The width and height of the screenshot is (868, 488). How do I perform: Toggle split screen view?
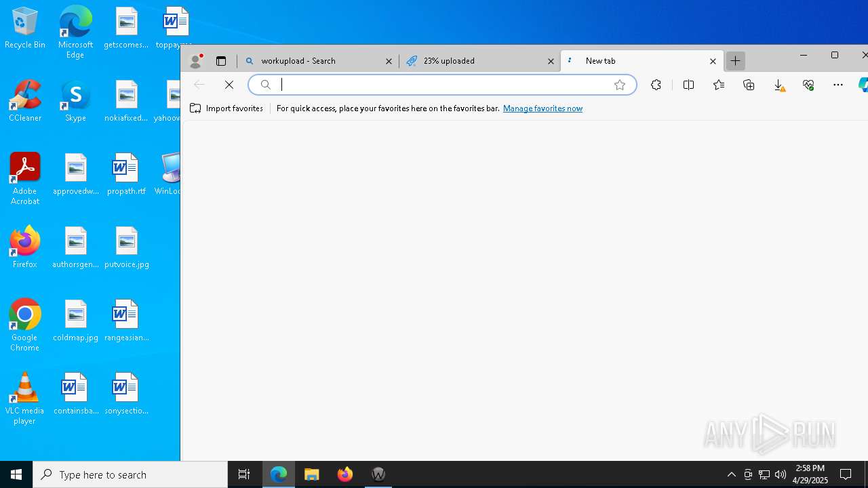688,85
